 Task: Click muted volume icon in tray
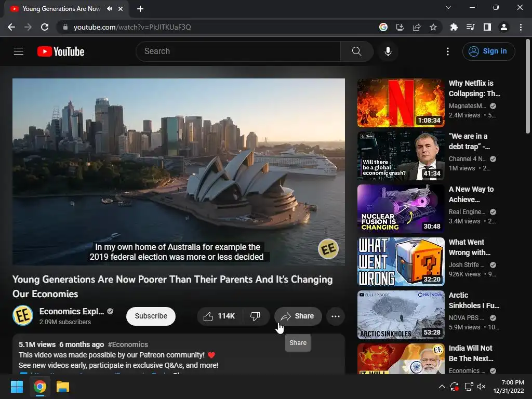pyautogui.click(x=482, y=387)
